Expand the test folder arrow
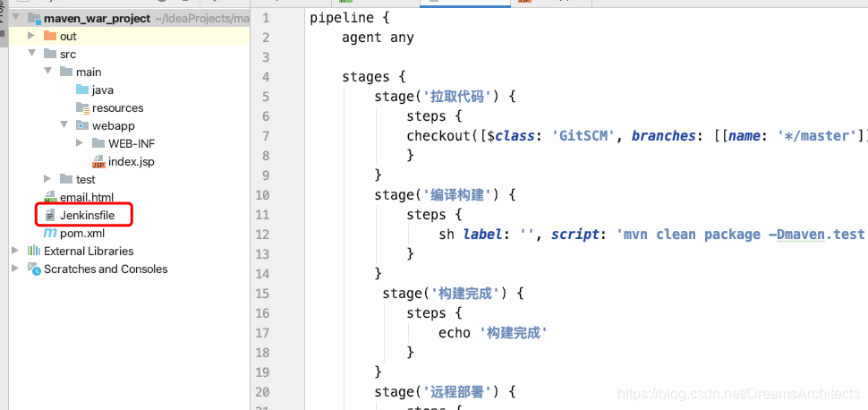Image resolution: width=868 pixels, height=410 pixels. click(47, 179)
